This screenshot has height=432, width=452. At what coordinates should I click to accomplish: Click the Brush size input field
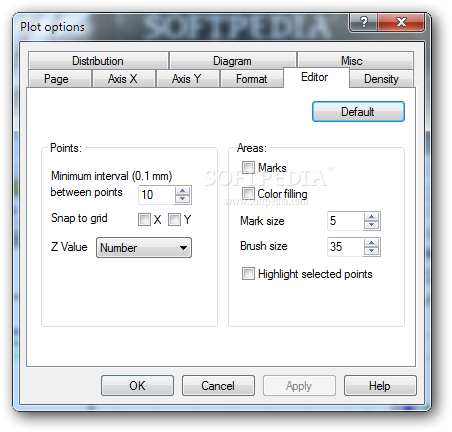pos(345,247)
